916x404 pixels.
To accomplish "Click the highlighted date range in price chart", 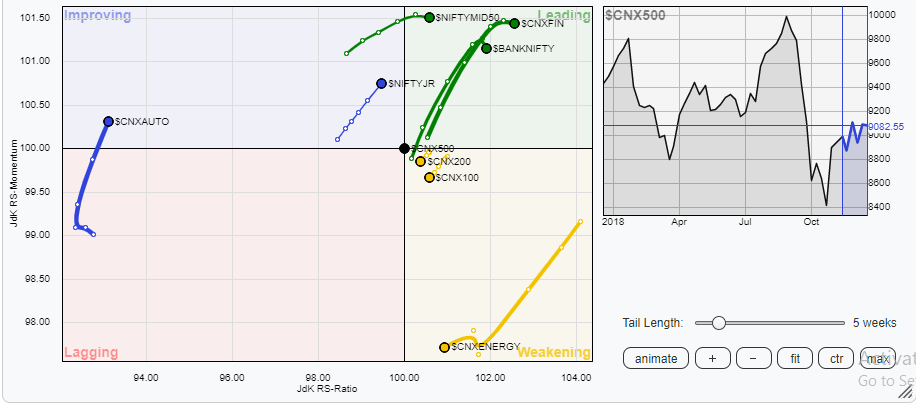I will click(x=855, y=111).
